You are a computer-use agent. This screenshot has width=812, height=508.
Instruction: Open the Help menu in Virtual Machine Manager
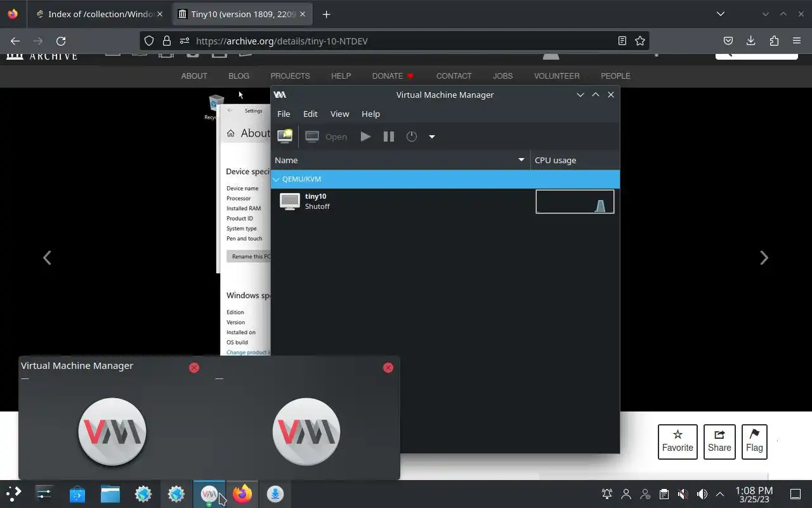[370, 114]
